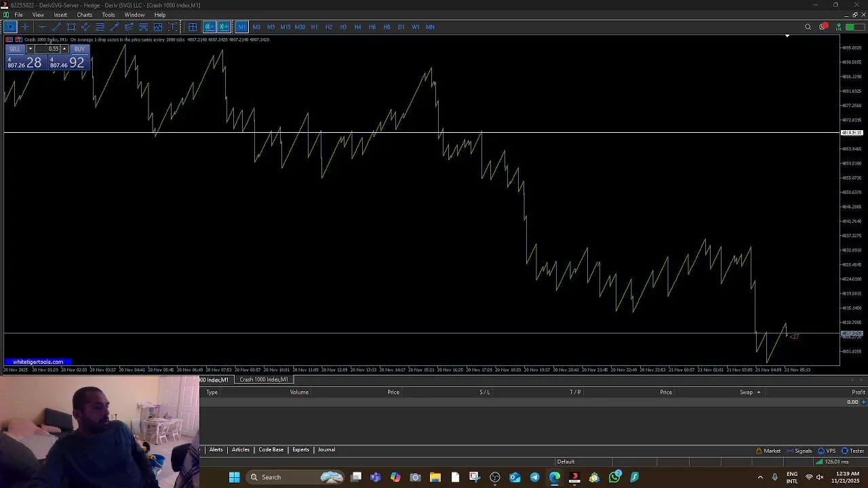Switch to the M1 timeframe
Screen dimensions: 868x488
(241, 27)
